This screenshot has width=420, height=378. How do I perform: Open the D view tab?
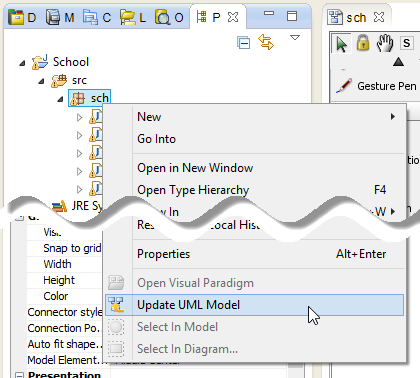22,17
